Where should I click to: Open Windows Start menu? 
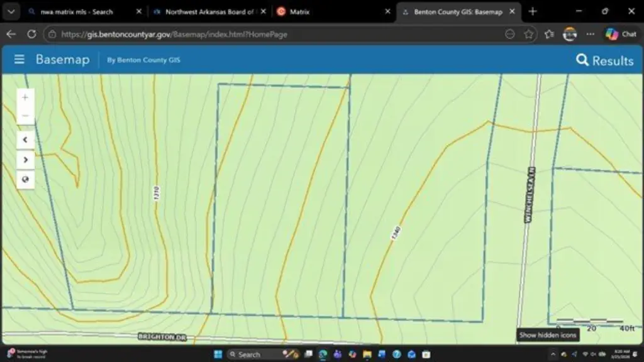click(218, 354)
